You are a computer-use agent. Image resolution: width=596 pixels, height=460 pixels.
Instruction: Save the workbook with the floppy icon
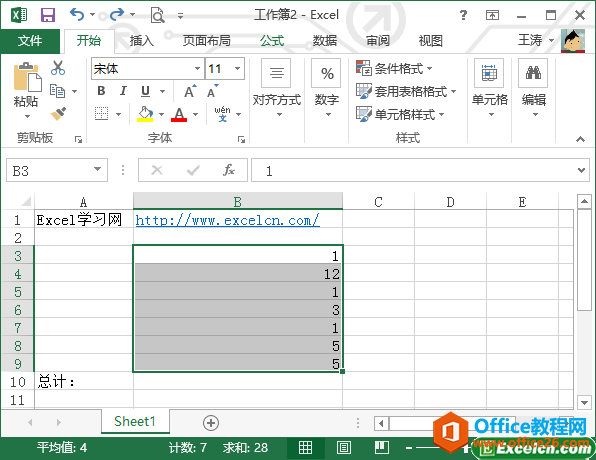tap(48, 15)
